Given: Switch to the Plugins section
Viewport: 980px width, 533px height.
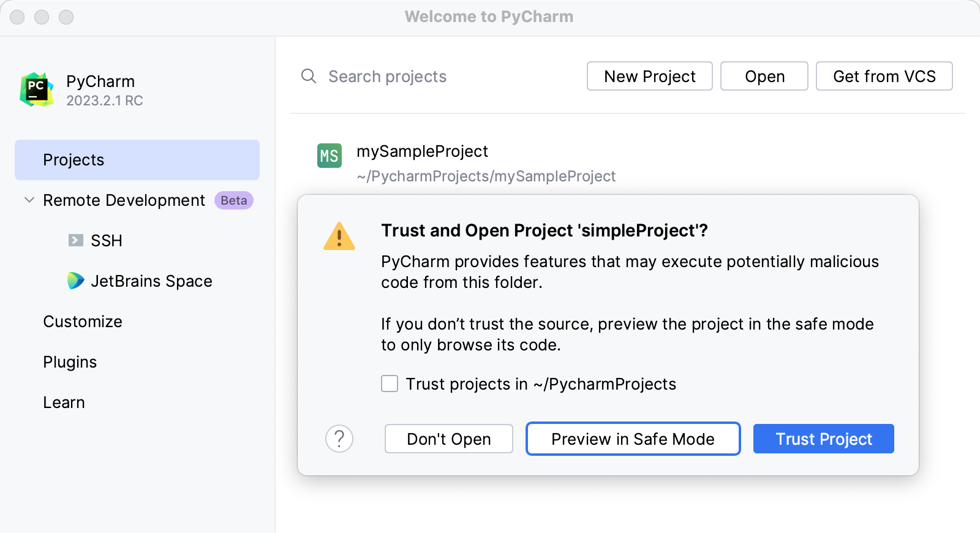Looking at the screenshot, I should click(x=70, y=361).
